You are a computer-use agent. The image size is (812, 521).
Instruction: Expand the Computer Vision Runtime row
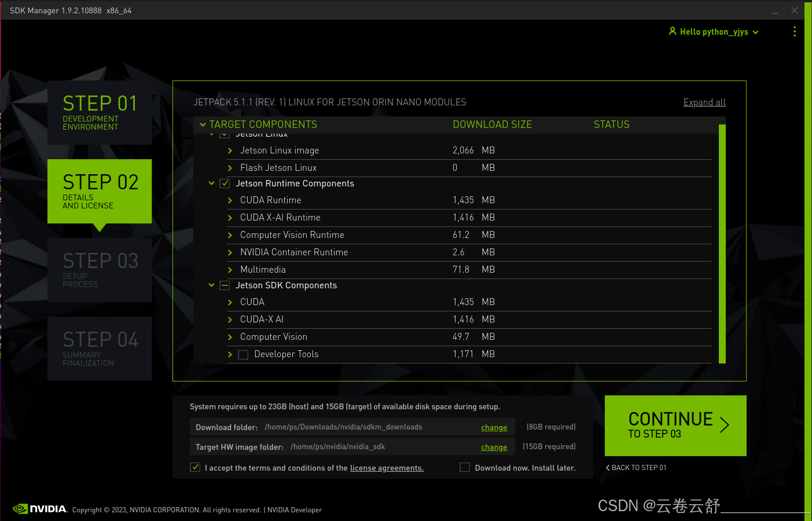(x=230, y=235)
